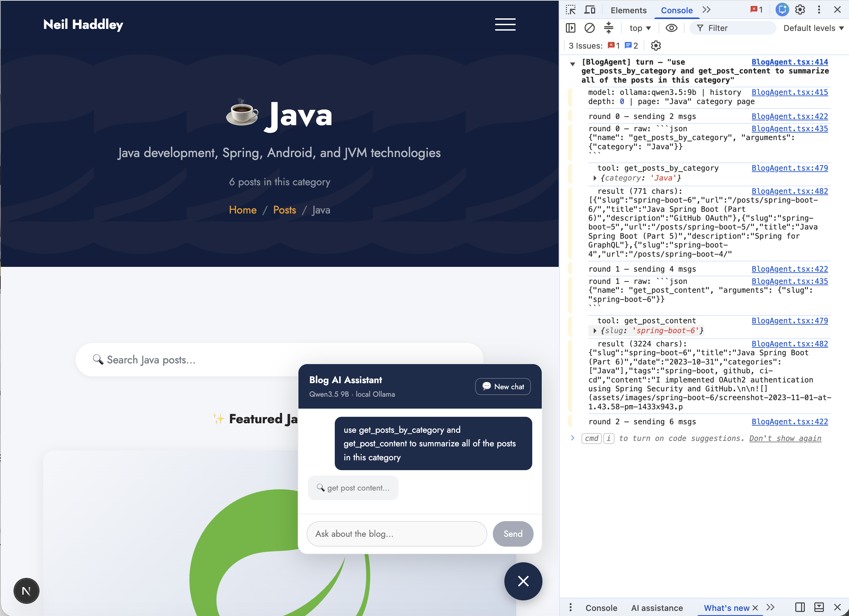The width and height of the screenshot is (849, 616).
Task: Go to Home breadcrumb link
Action: tap(243, 210)
